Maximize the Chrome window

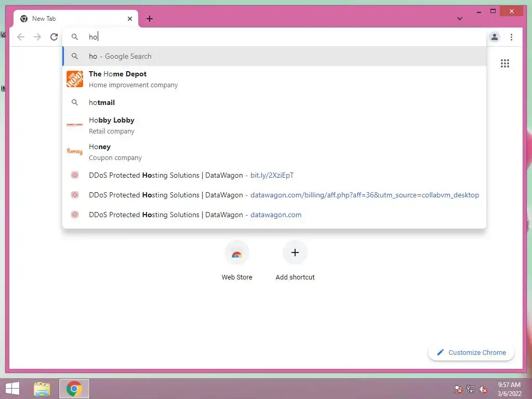(x=493, y=11)
